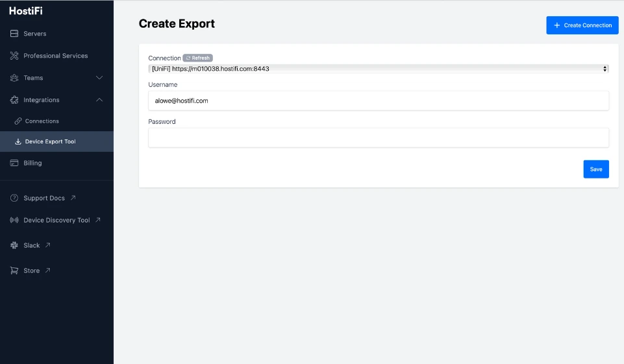Open the Teams menu label
The image size is (624, 364).
[33, 78]
